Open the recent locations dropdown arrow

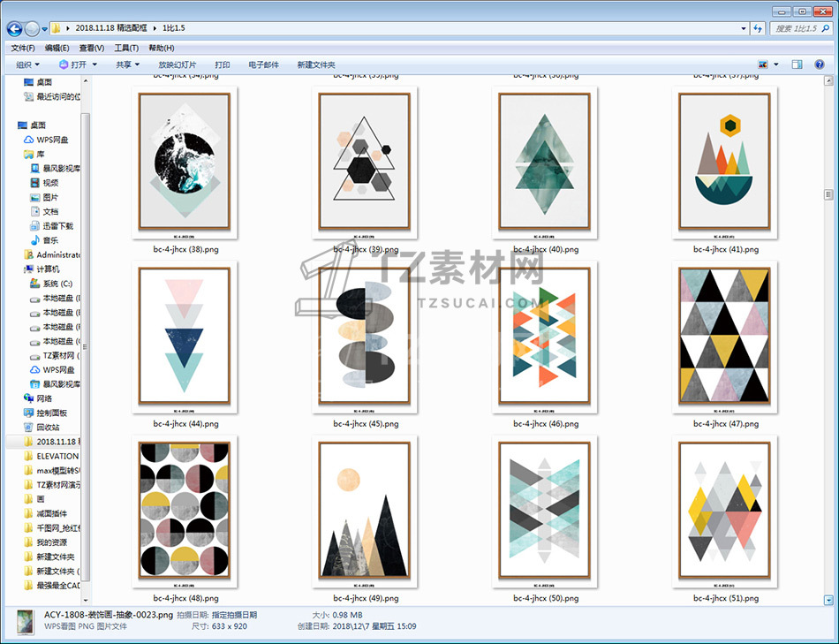click(x=44, y=29)
